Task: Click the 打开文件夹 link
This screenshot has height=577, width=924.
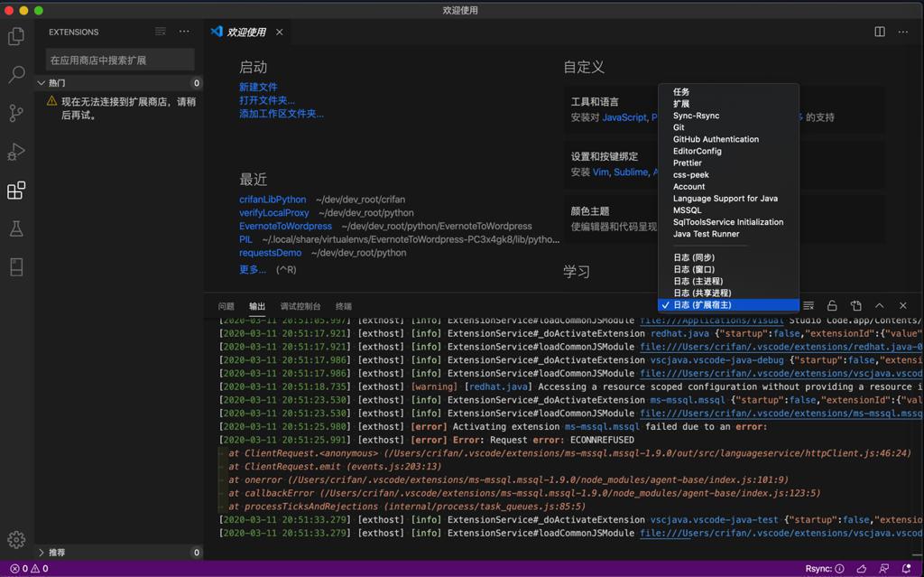Action: click(267, 100)
